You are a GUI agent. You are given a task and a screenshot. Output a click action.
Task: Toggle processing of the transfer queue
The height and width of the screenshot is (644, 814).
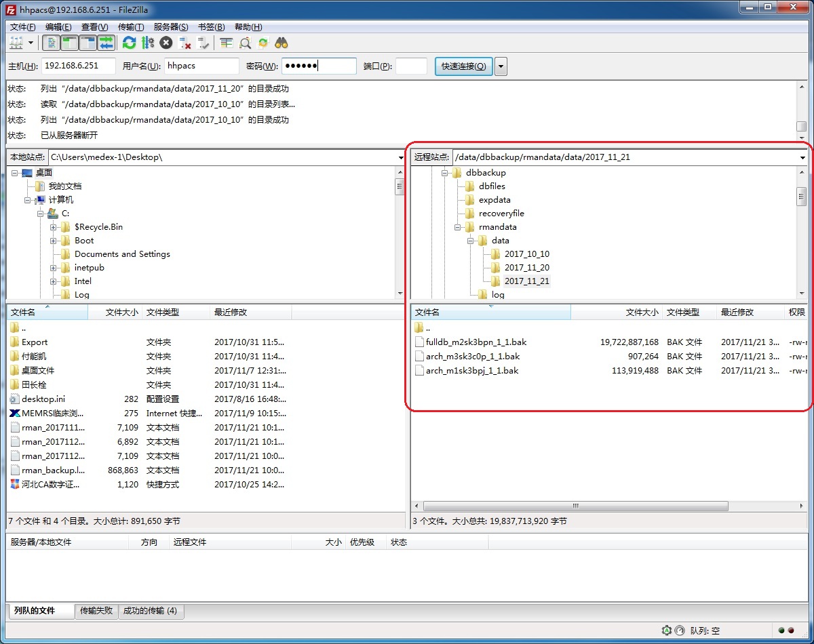tap(148, 43)
